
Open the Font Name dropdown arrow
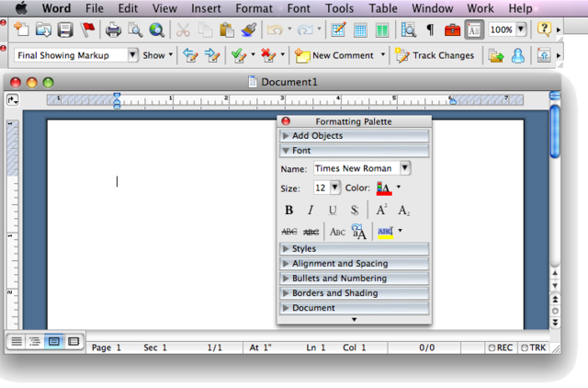coord(405,168)
